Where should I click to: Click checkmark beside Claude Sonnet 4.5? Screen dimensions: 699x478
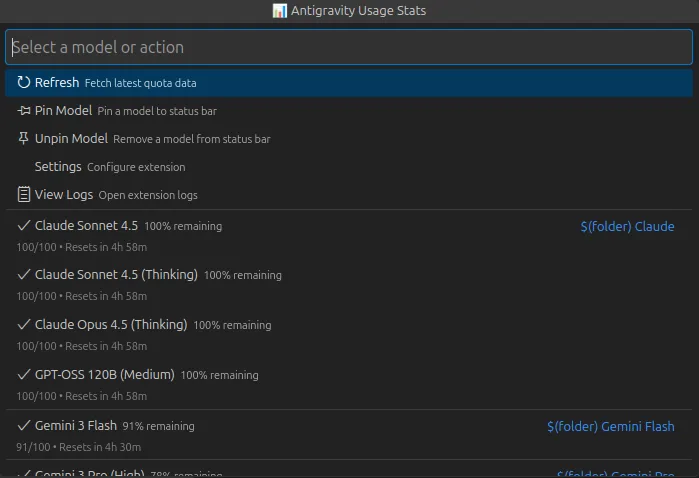click(24, 226)
